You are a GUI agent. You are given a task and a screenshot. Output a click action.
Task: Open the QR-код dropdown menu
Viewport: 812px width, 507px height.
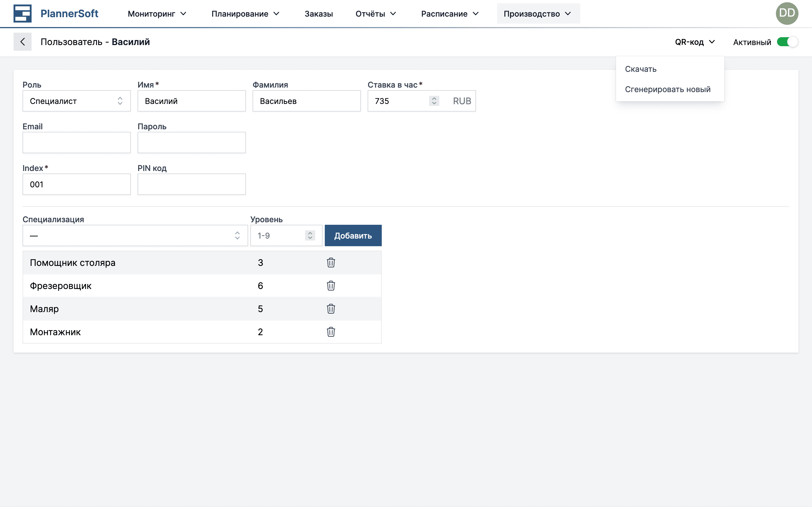(x=694, y=42)
